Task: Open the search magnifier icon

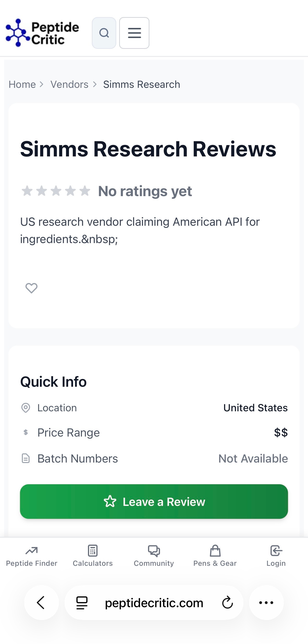Action: point(104,33)
